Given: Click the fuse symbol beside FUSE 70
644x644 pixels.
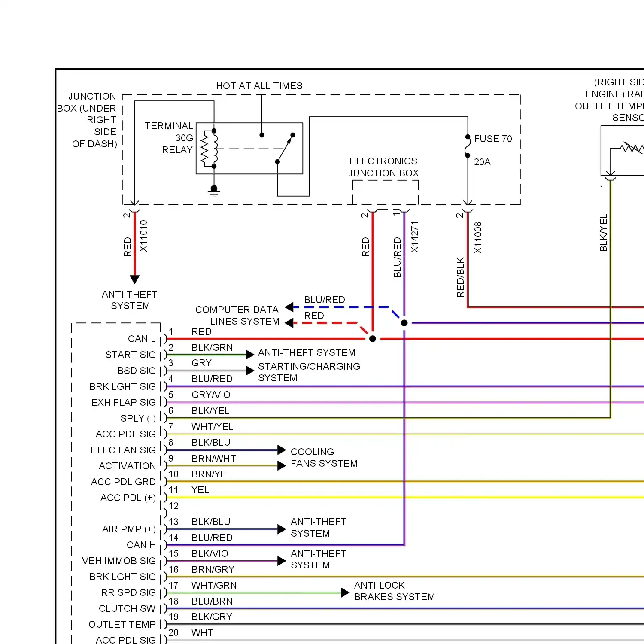Looking at the screenshot, I should point(468,147).
